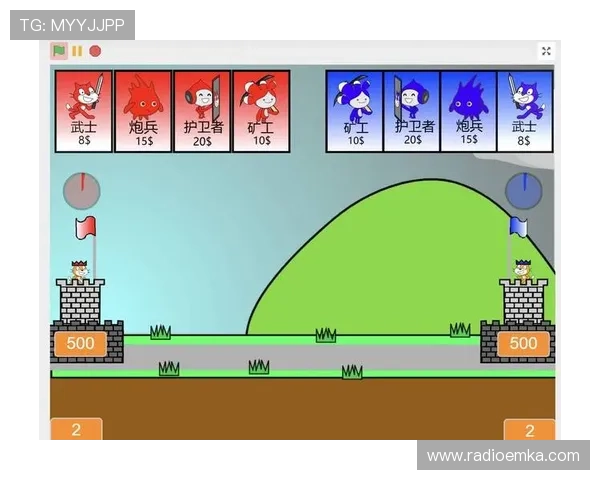Select the red 武士 unit card
600x480 pixels.
[x=84, y=111]
